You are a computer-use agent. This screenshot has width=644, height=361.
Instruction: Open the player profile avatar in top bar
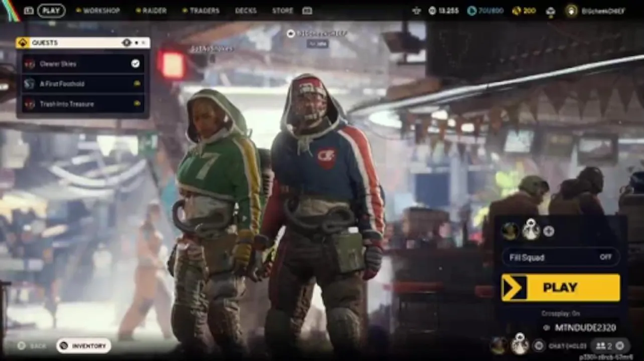(x=571, y=11)
